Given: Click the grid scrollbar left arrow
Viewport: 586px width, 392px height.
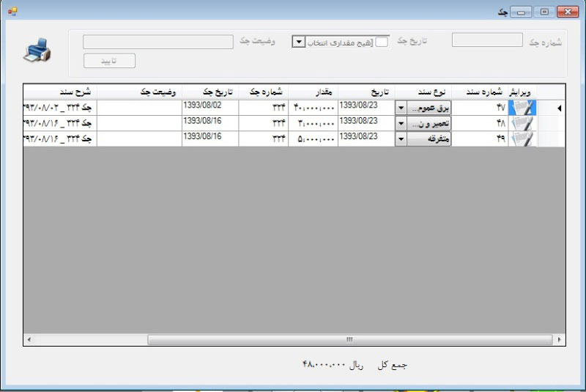Looking at the screenshot, I should click(29, 340).
